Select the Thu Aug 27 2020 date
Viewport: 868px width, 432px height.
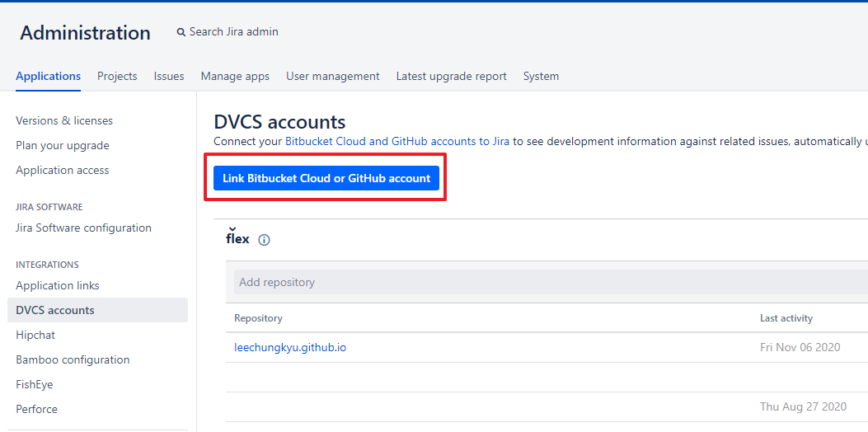tap(803, 406)
